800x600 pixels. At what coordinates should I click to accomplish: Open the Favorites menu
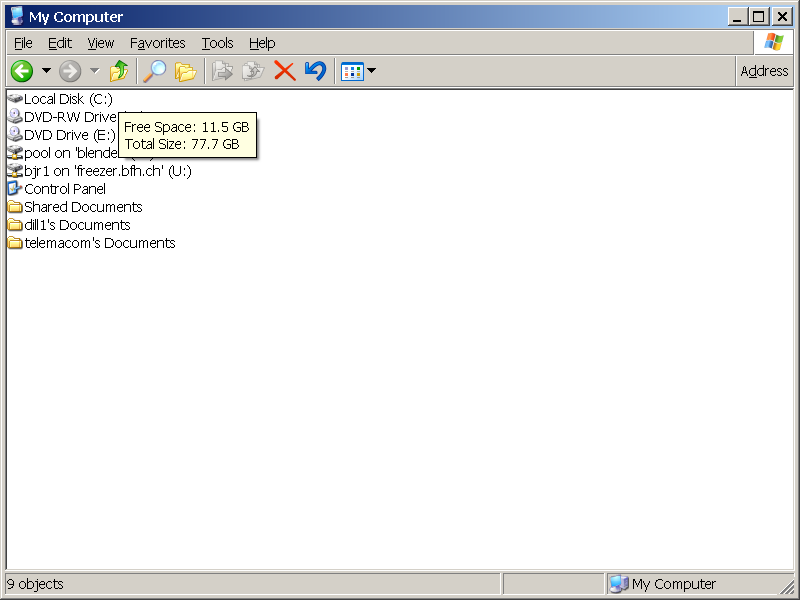point(158,43)
